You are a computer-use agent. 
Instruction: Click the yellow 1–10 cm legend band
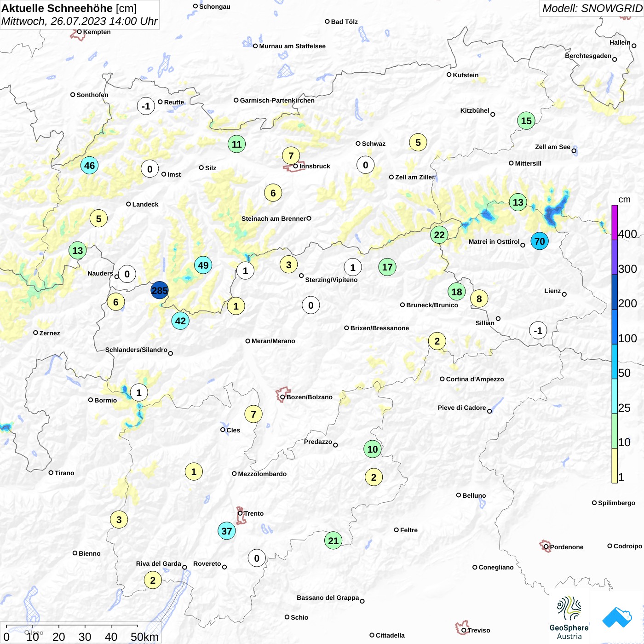[615, 466]
